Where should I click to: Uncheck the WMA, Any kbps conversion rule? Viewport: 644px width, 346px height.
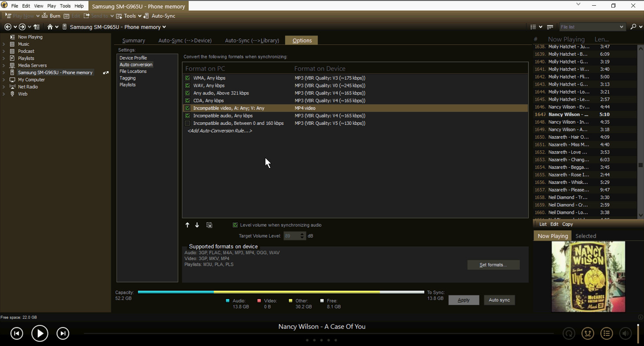point(188,78)
